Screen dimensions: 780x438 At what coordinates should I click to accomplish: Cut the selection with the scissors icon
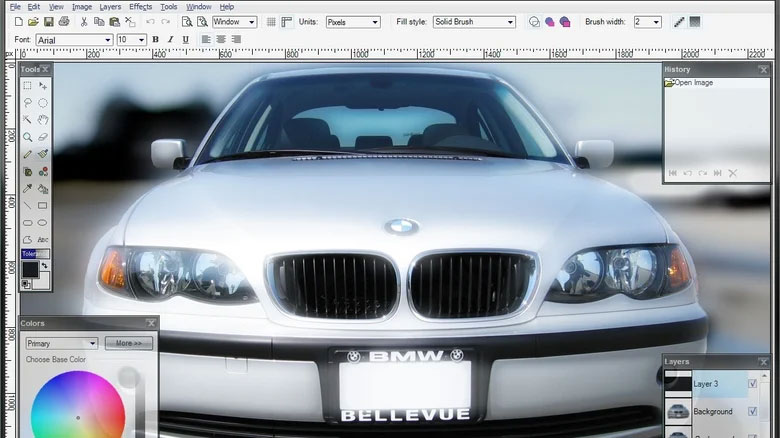coord(84,22)
